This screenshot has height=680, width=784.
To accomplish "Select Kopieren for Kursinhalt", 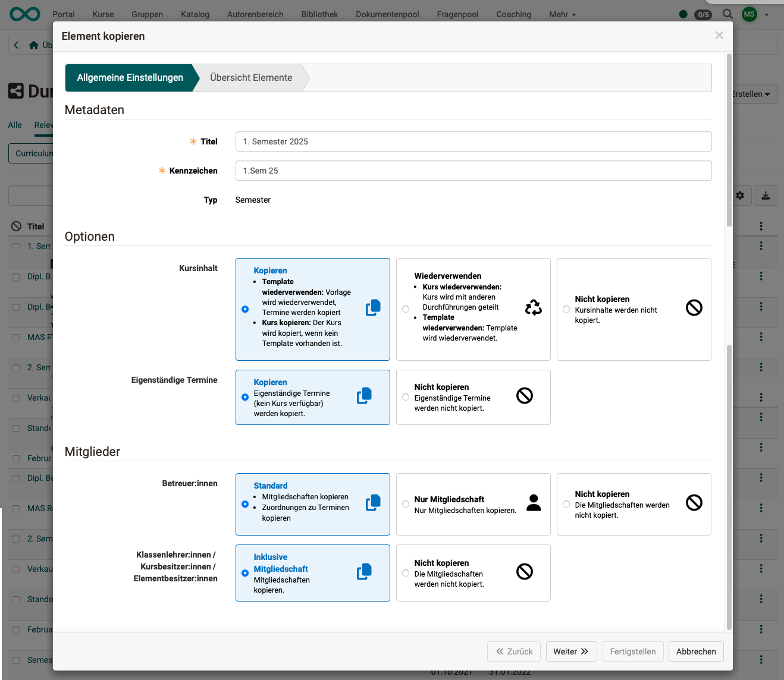I will (245, 308).
